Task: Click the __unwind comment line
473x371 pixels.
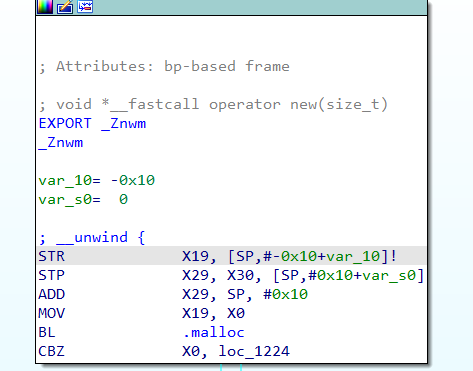Action: click(x=92, y=238)
